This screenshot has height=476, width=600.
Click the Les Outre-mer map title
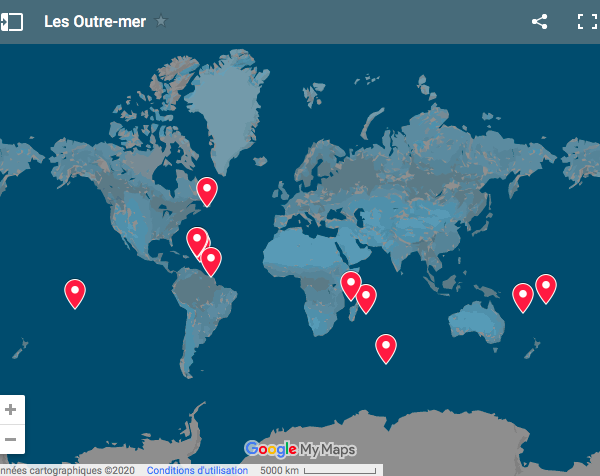[x=95, y=22]
